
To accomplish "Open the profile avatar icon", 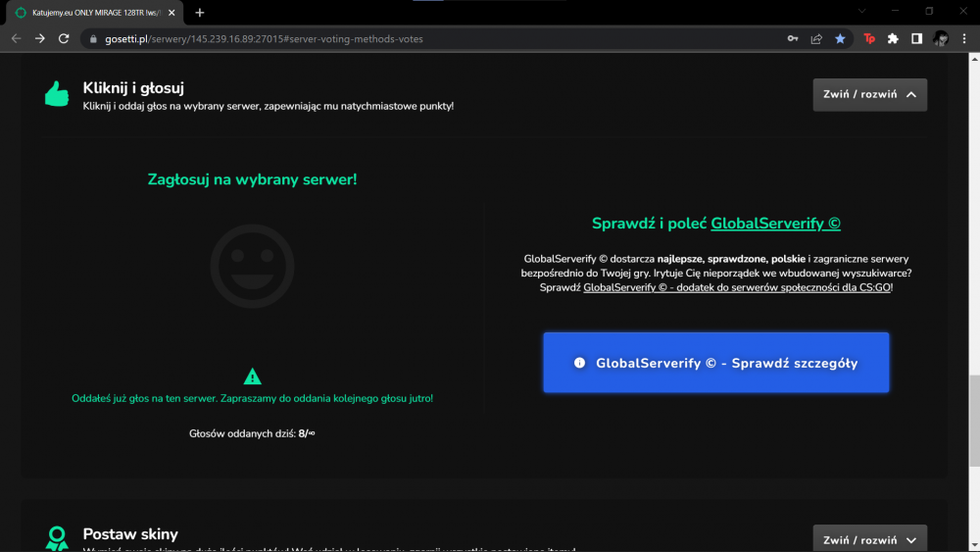I will click(941, 39).
